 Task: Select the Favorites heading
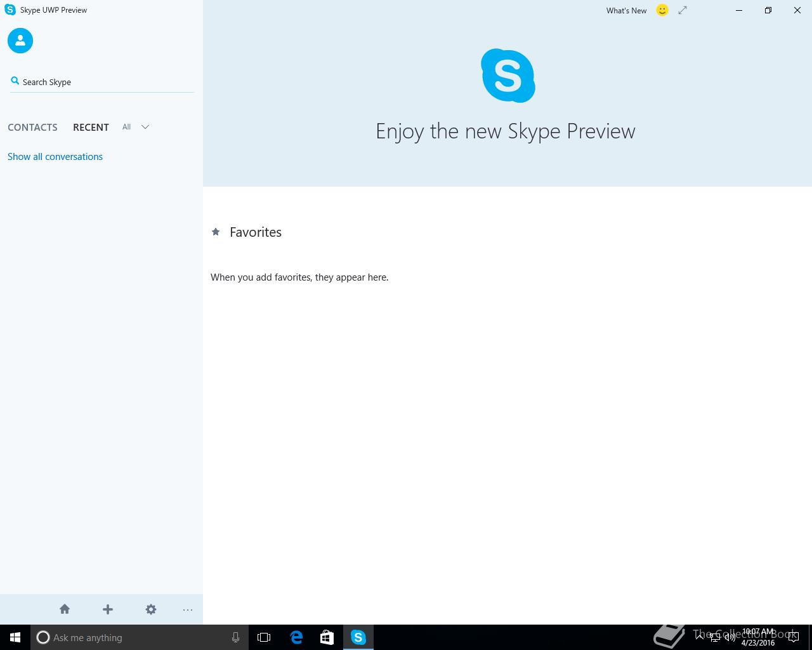(x=256, y=232)
